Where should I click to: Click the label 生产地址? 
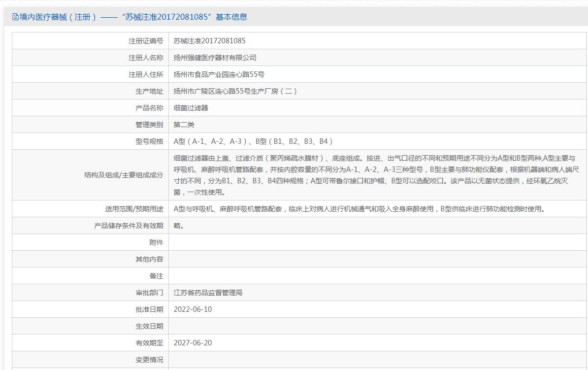pyautogui.click(x=149, y=91)
